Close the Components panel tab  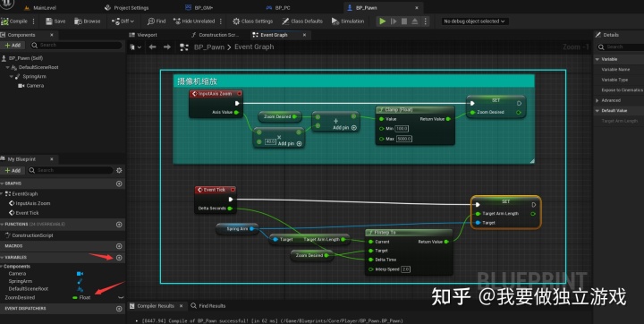[x=52, y=35]
